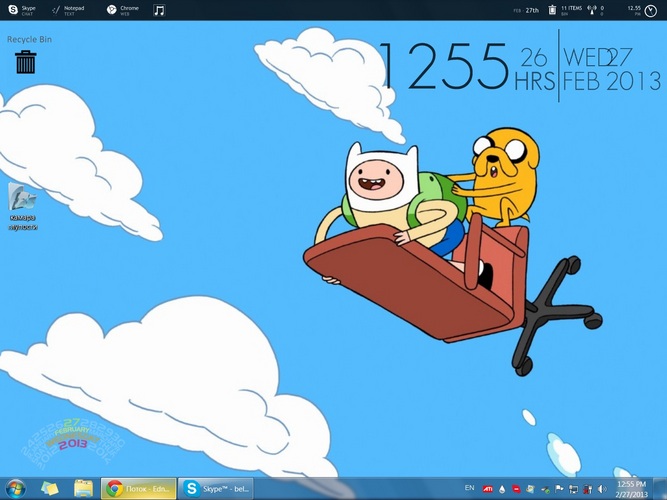Click the network computer tray icon
This screenshot has width=667, height=500.
coord(573,489)
